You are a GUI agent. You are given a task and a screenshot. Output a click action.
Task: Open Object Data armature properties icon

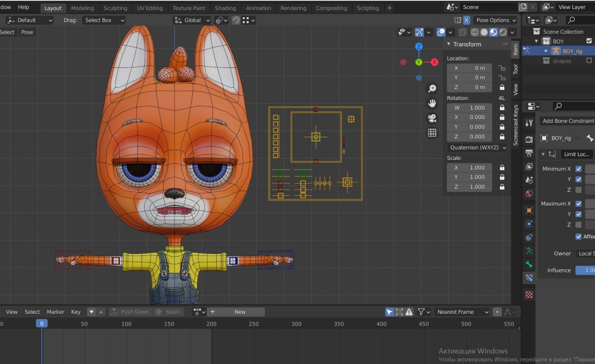[529, 251]
